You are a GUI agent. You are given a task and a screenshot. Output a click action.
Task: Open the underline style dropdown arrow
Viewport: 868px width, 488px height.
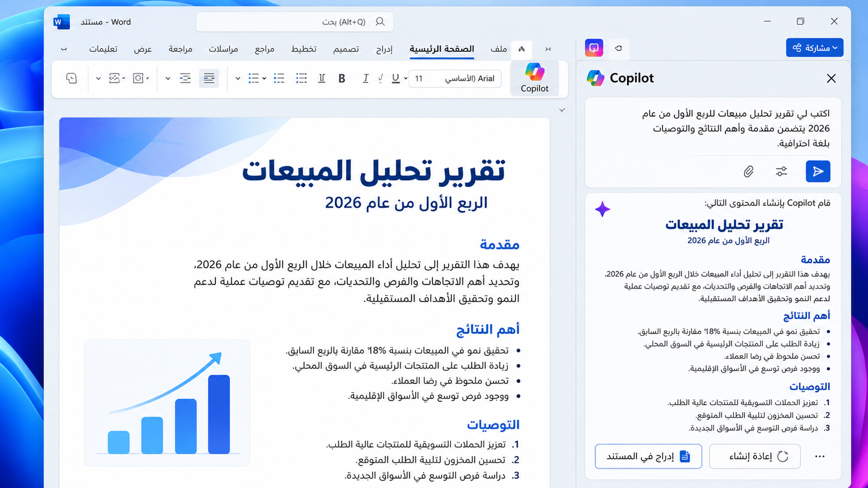pos(406,79)
